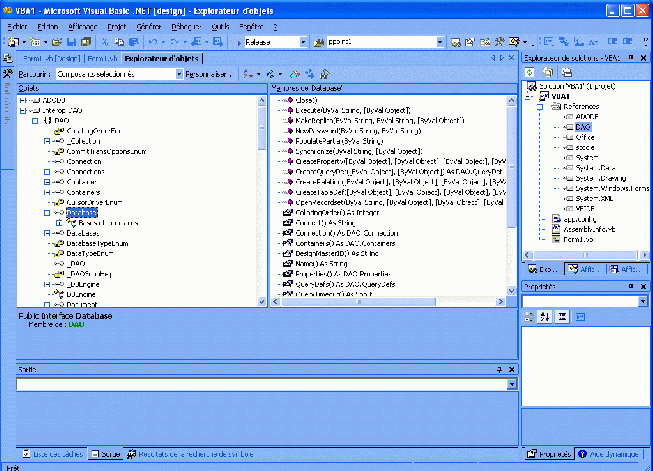Click the New Project toolbar icon
This screenshot has width=653, height=471.
click(14, 42)
